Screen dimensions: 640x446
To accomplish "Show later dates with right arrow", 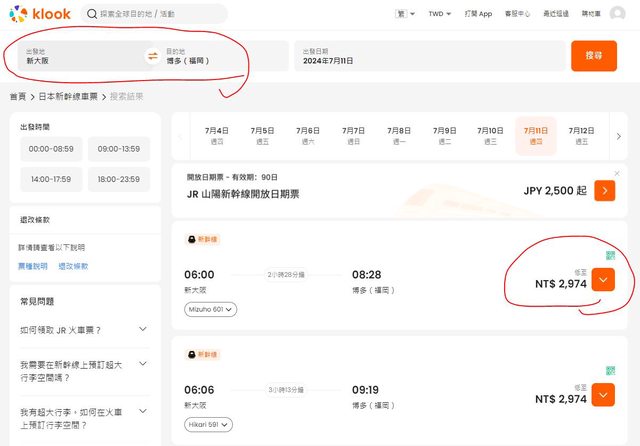I will pos(618,136).
